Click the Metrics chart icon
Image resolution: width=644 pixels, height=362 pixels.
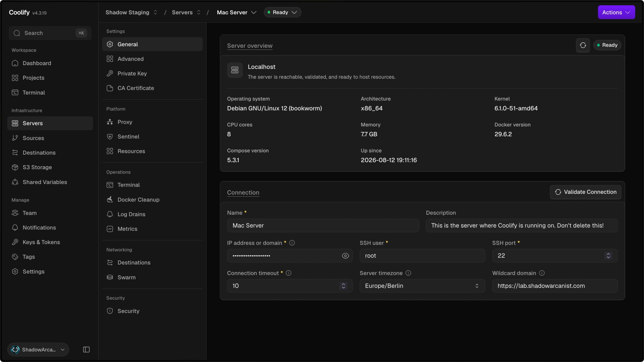point(110,229)
